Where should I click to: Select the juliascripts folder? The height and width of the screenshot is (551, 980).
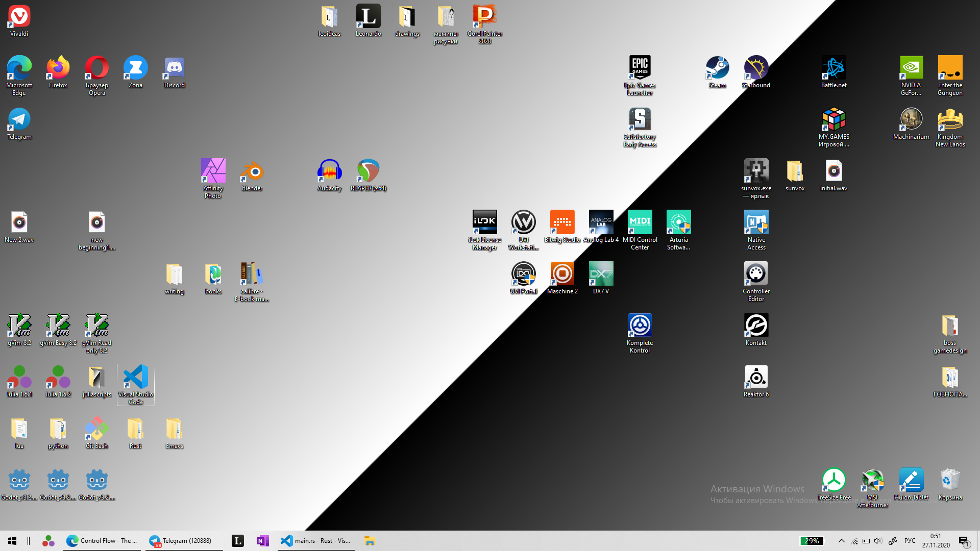tap(97, 381)
